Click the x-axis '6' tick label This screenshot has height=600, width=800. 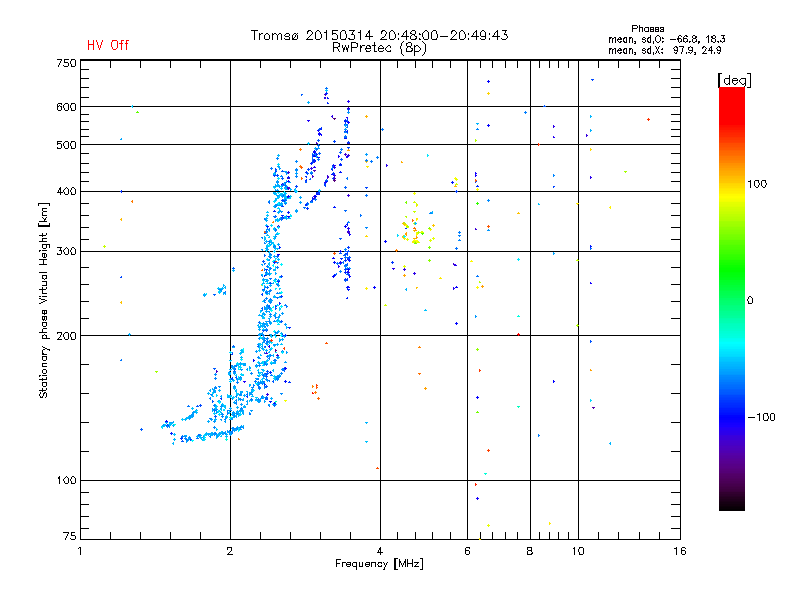(x=467, y=551)
